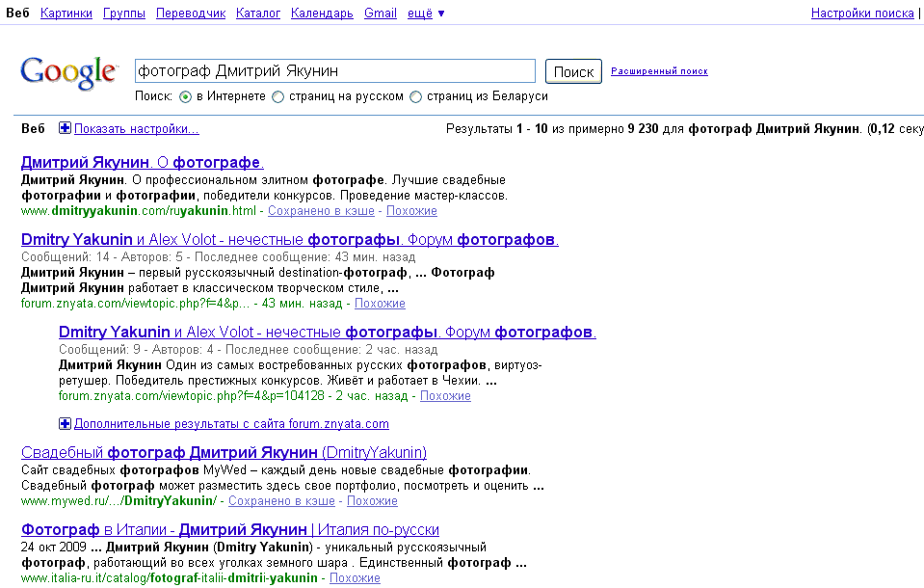Image resolution: width=924 pixels, height=588 pixels.
Task: Click the Google logo
Action: tap(67, 71)
